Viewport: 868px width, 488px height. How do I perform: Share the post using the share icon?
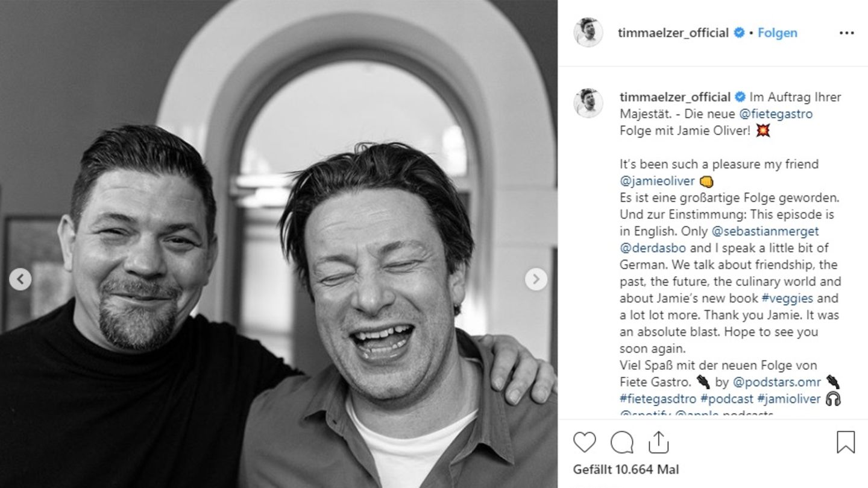click(659, 443)
